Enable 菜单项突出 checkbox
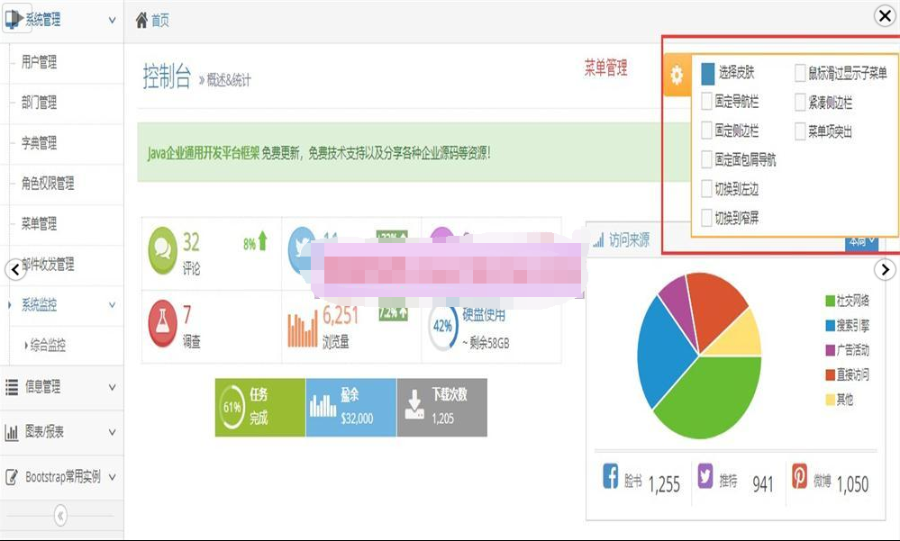The image size is (900, 541). point(800,131)
